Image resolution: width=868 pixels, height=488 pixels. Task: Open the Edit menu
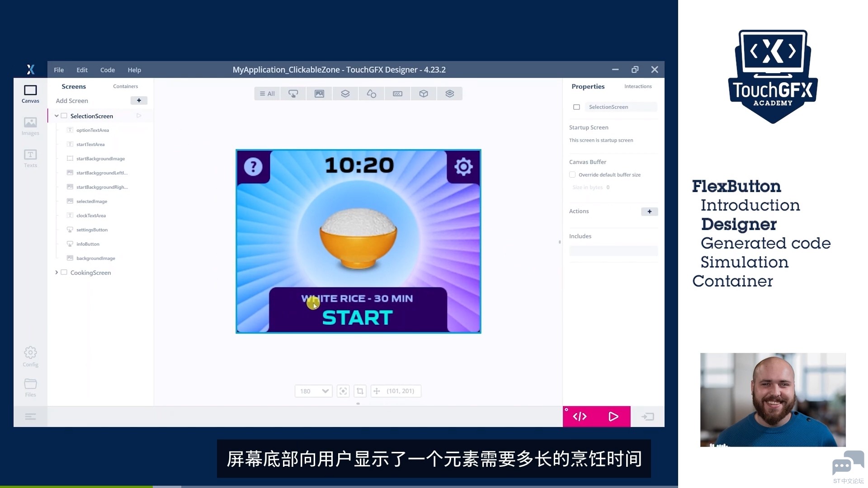click(x=82, y=70)
